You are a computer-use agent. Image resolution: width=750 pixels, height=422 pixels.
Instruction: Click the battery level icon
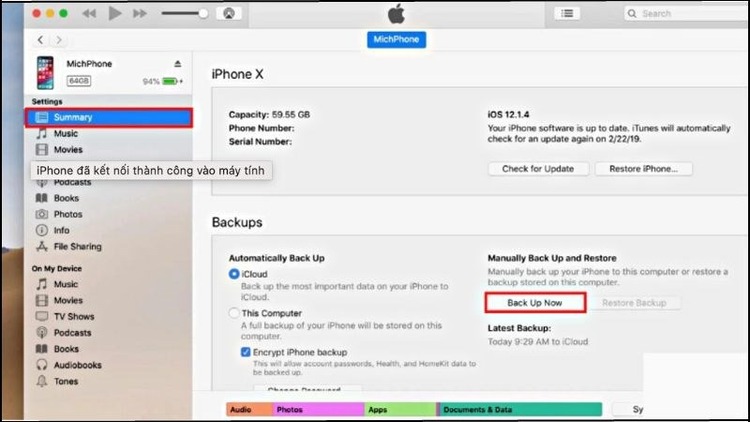pyautogui.click(x=170, y=81)
